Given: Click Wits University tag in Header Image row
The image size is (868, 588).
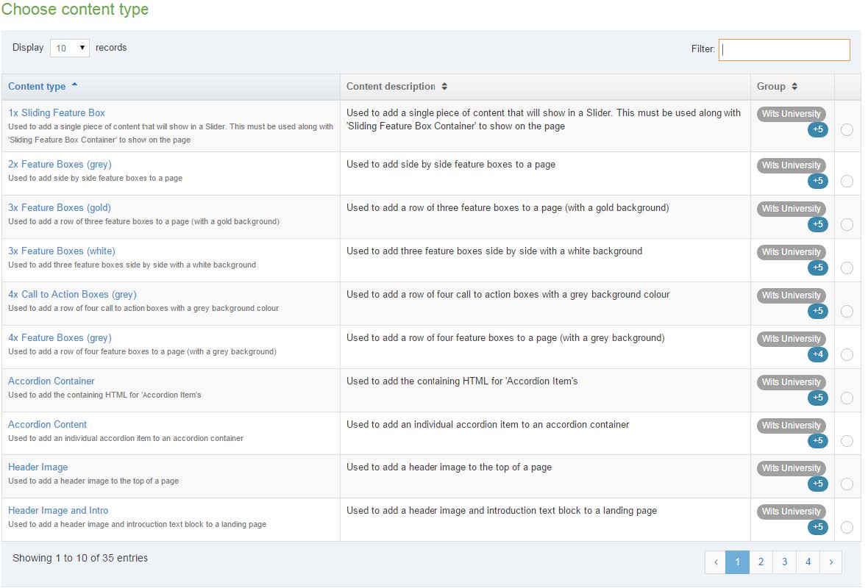Looking at the screenshot, I should pos(791,468).
